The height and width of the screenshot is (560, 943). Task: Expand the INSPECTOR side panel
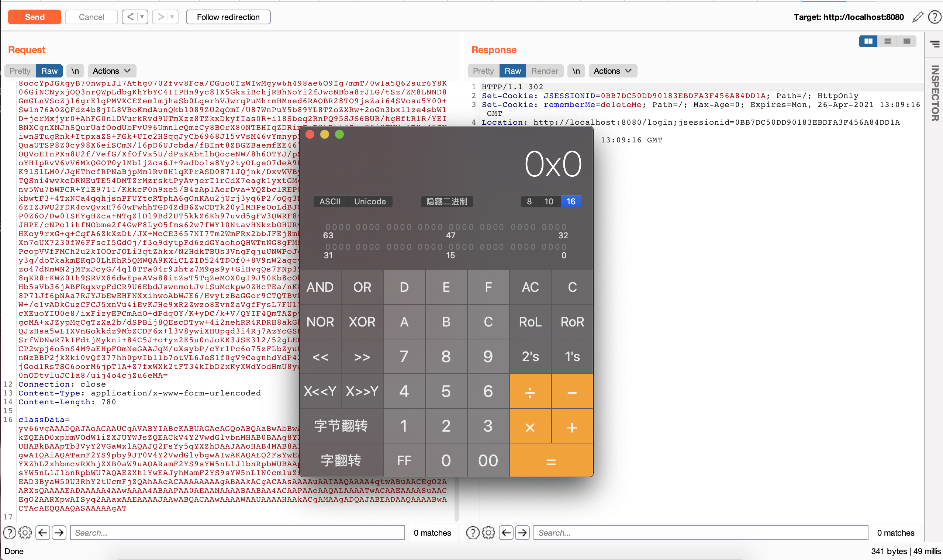point(935,93)
